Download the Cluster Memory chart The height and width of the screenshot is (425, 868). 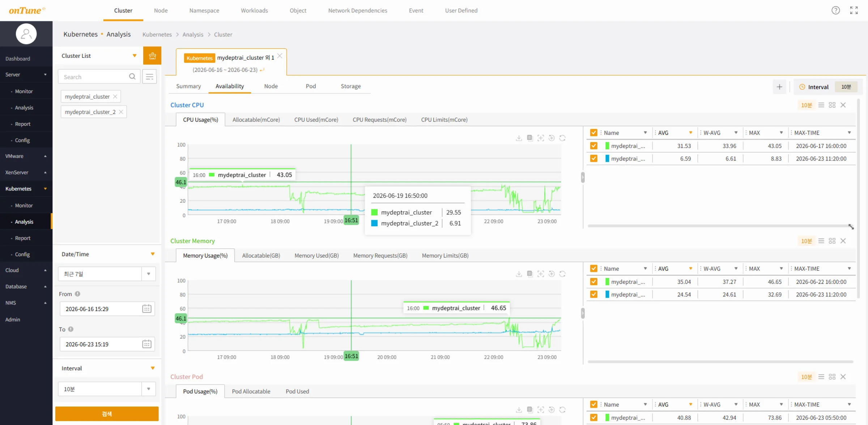click(x=519, y=274)
